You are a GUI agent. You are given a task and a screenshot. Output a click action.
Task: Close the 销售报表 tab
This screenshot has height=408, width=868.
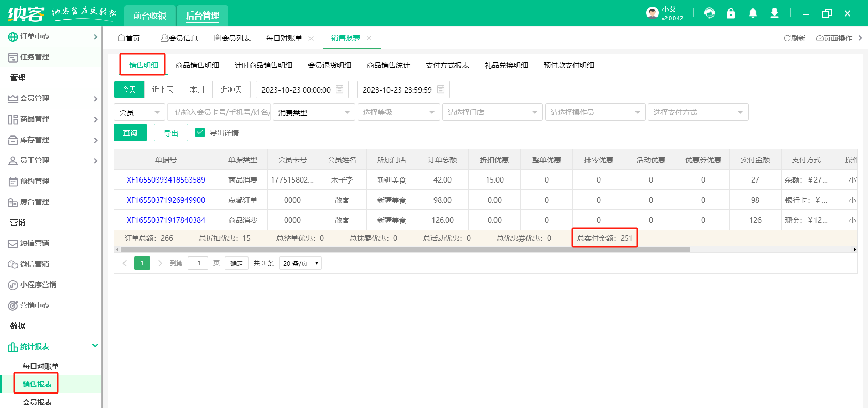[x=369, y=38]
